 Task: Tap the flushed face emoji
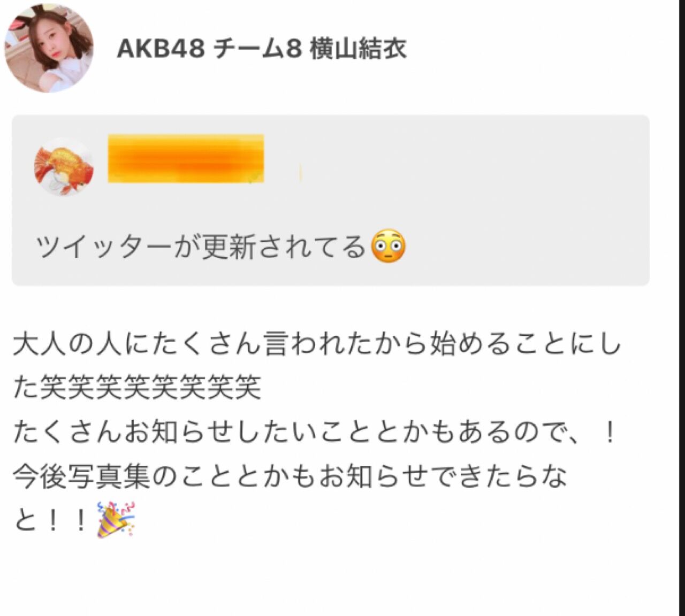click(x=388, y=247)
